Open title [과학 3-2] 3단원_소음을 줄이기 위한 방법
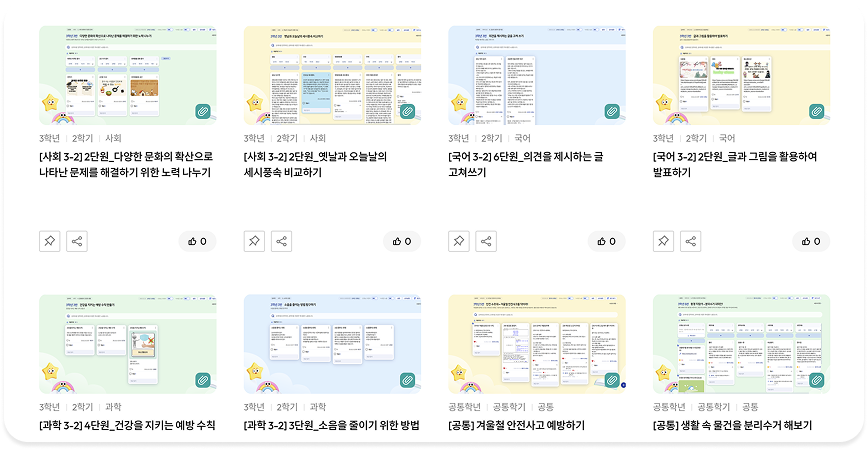Image resolution: width=868 pixels, height=450 pixels. tap(332, 425)
